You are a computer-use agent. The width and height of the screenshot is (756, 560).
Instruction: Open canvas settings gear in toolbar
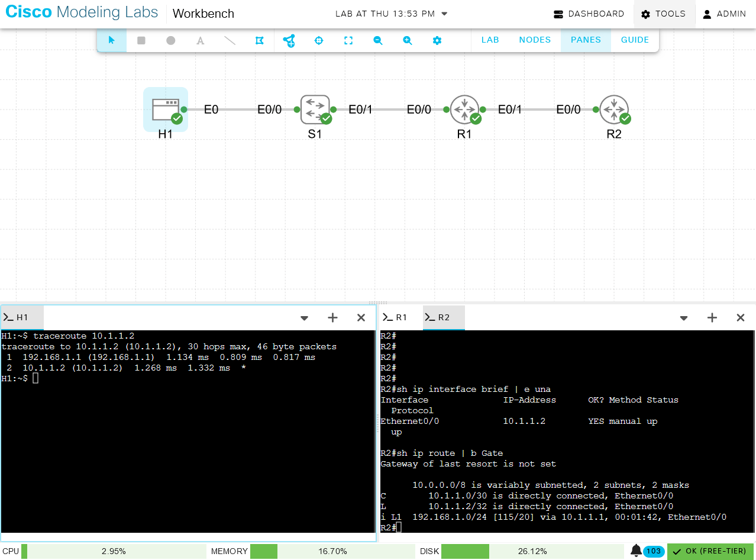coord(437,40)
